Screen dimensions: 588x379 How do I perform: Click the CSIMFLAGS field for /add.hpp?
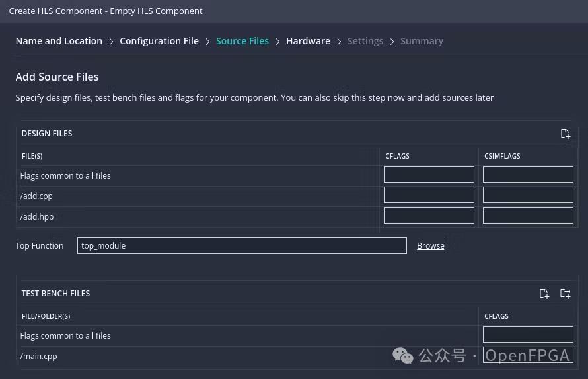tap(528, 216)
